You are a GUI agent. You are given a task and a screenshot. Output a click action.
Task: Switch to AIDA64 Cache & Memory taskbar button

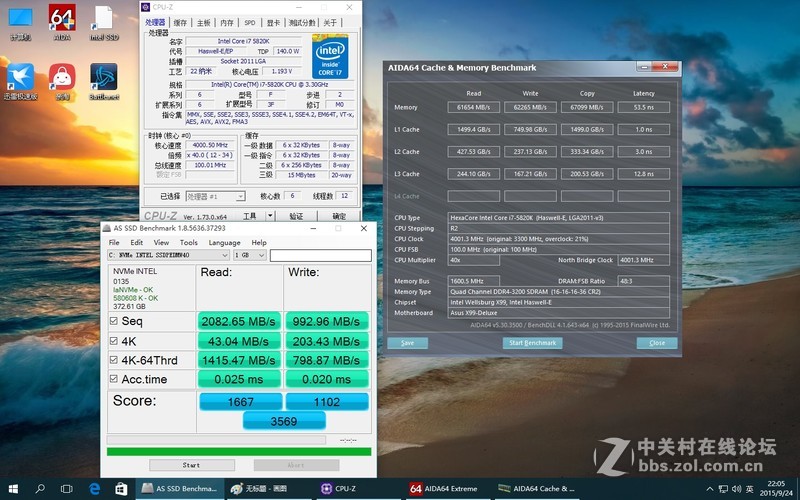(x=536, y=489)
